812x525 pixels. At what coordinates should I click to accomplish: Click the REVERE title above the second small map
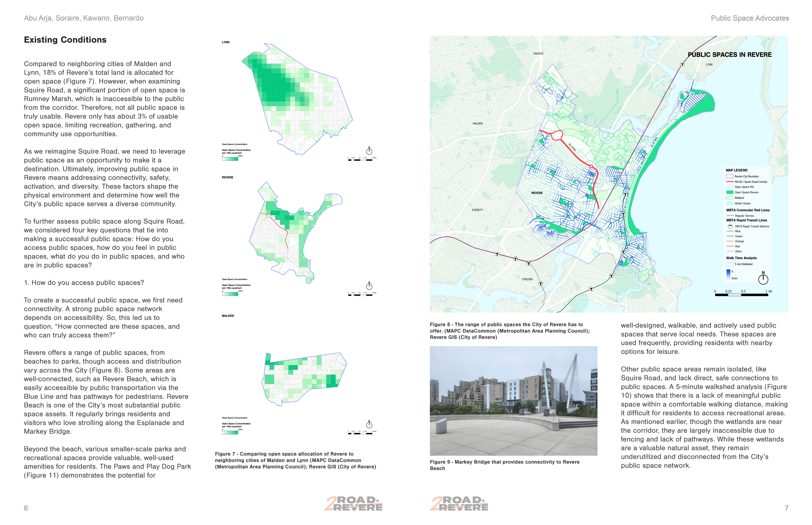click(x=228, y=177)
